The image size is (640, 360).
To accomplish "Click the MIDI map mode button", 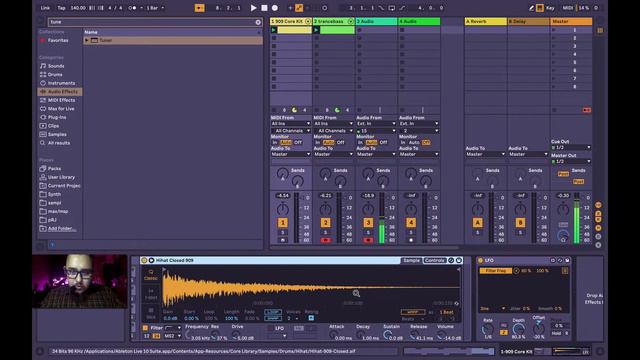I will 568,8.
